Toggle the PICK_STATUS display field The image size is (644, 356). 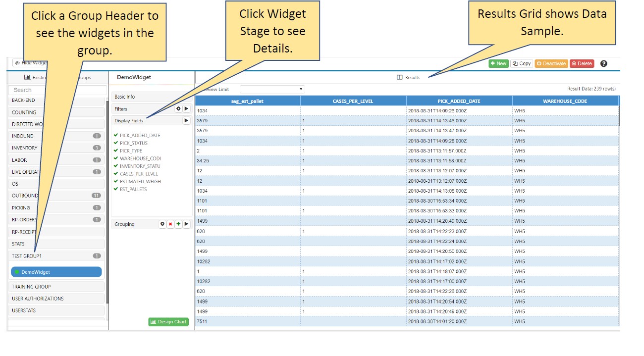(133, 143)
